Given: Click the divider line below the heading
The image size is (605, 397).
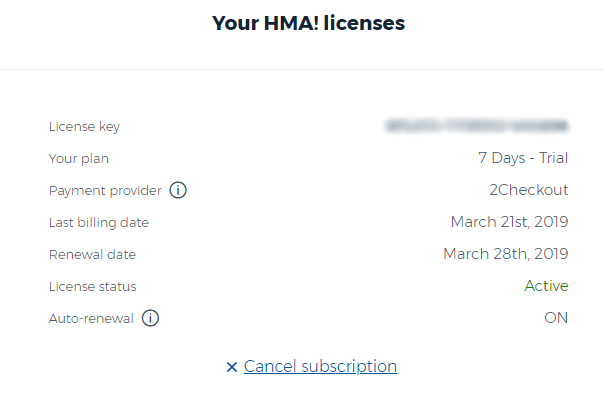Looking at the screenshot, I should coord(302,69).
